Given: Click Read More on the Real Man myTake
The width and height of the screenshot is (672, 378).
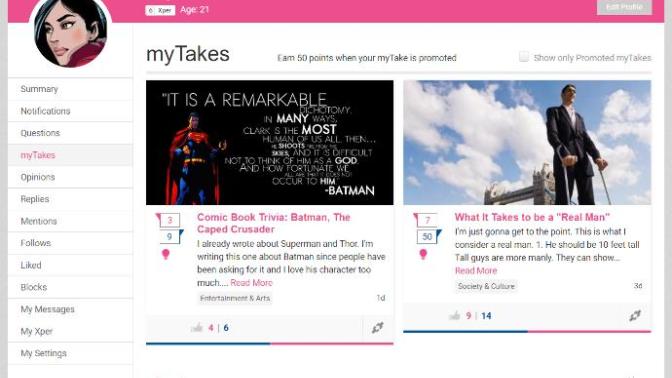Looking at the screenshot, I should click(x=476, y=271).
